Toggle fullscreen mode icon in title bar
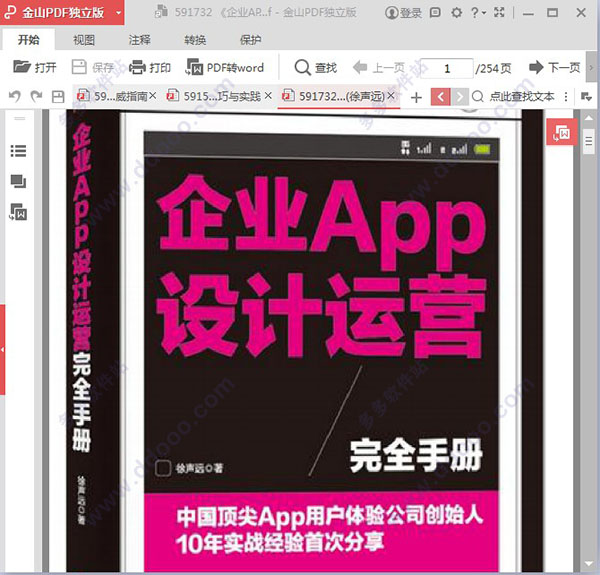The width and height of the screenshot is (600, 575). click(499, 13)
